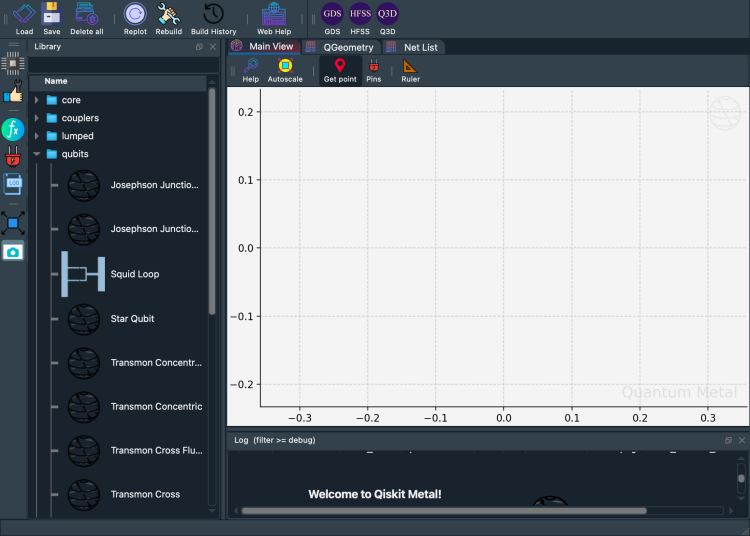Close the Log panel
Screen dimensions: 750x536
tap(741, 440)
